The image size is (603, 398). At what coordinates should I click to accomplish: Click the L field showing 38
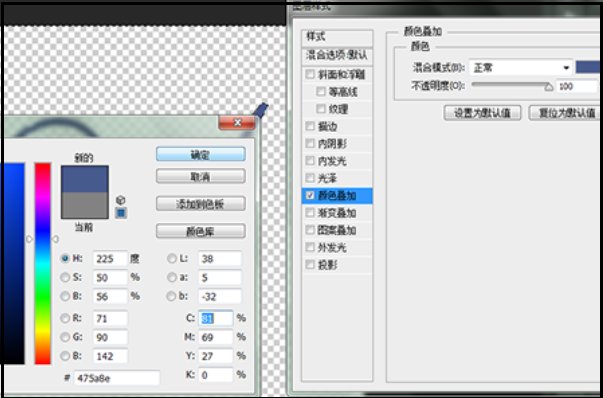click(220, 258)
